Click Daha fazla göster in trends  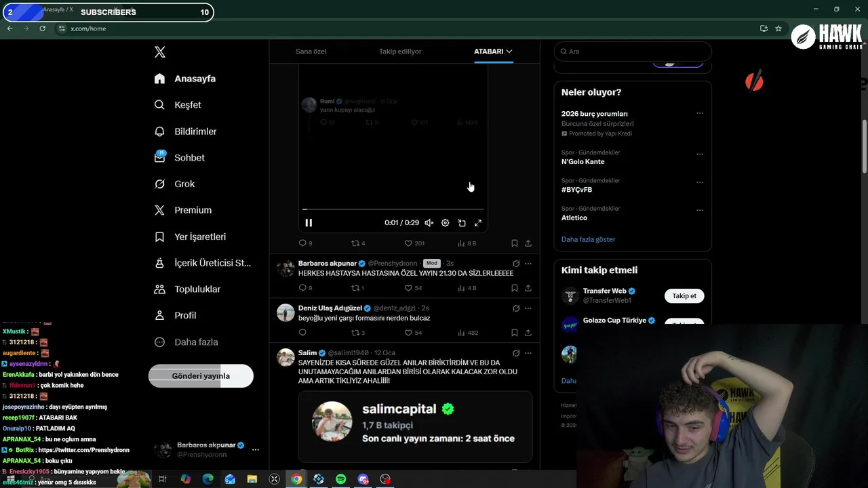588,239
